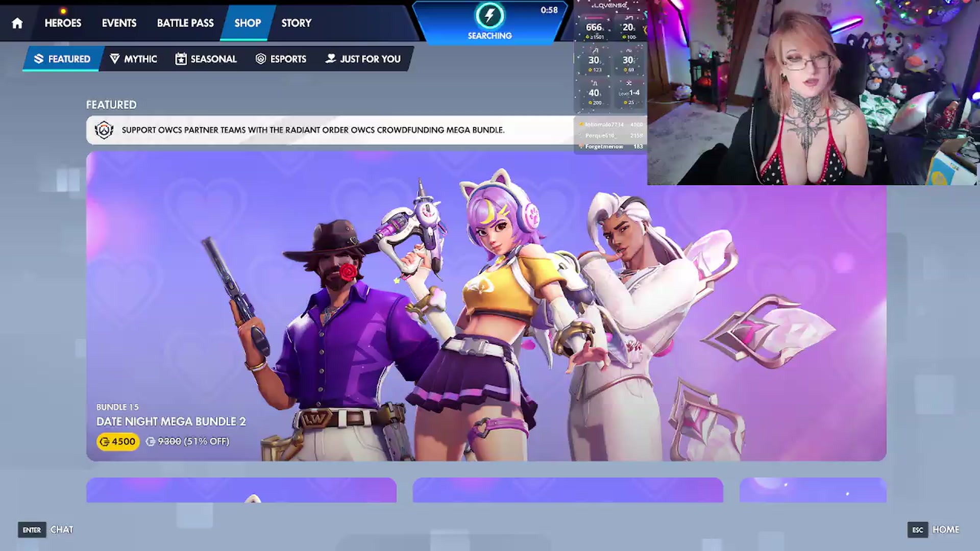Click the SEARCHING status label
The image size is (980, 551).
(489, 36)
